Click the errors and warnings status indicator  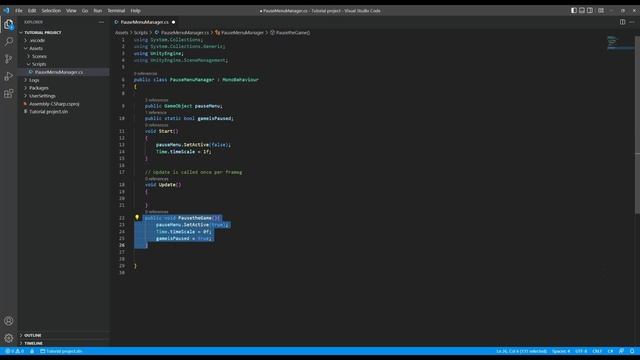pos(14,351)
